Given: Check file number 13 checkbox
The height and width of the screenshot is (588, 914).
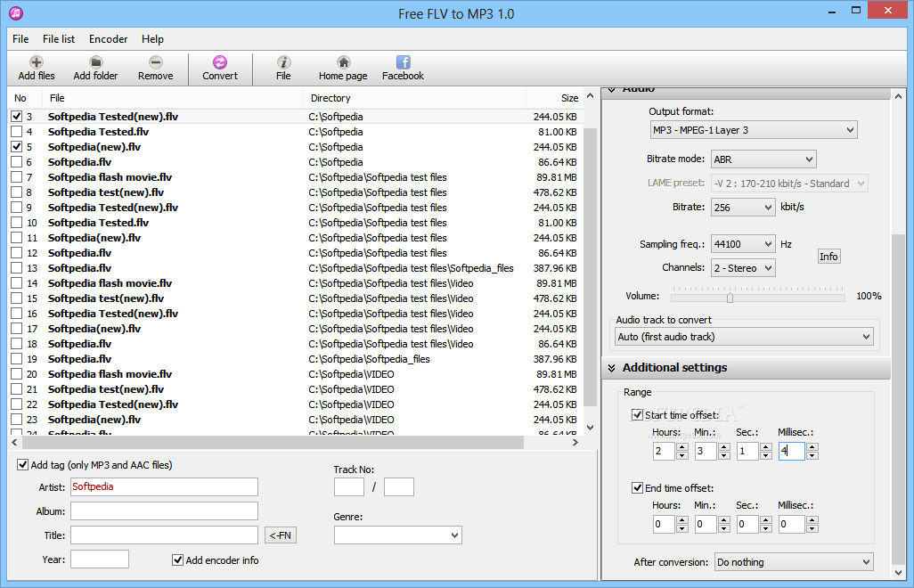Looking at the screenshot, I should 16,268.
